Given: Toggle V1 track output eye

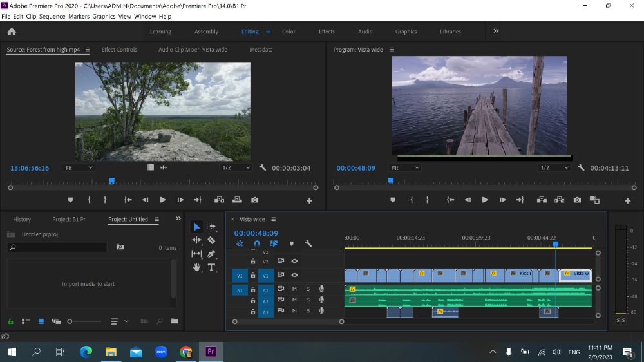Looking at the screenshot, I should 294,275.
